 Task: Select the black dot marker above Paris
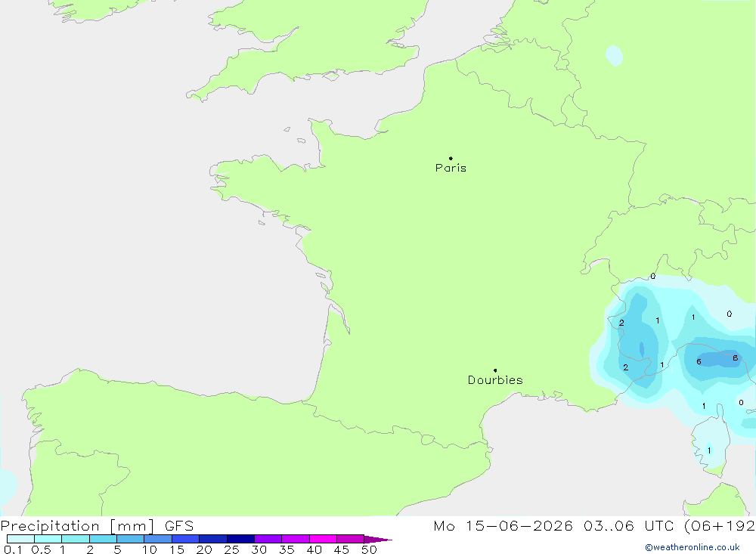click(x=451, y=158)
